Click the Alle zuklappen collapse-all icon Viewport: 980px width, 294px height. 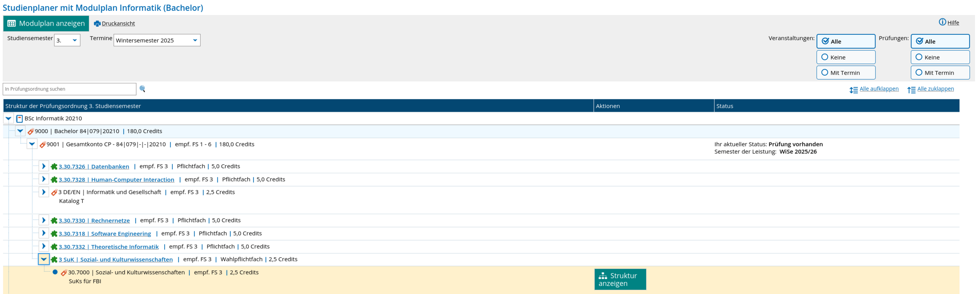pyautogui.click(x=911, y=90)
